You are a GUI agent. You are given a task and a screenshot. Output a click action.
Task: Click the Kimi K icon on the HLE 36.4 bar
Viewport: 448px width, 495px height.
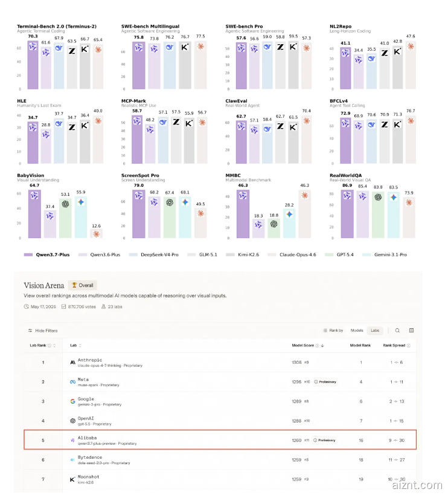click(85, 126)
